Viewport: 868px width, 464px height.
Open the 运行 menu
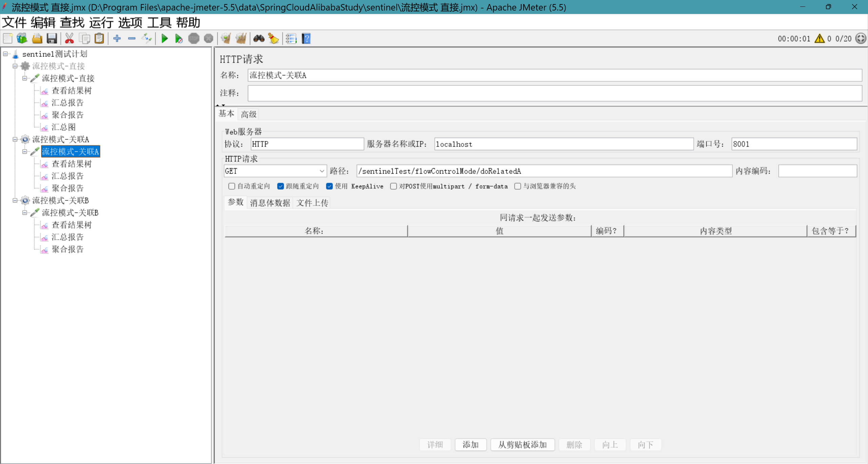click(x=101, y=23)
